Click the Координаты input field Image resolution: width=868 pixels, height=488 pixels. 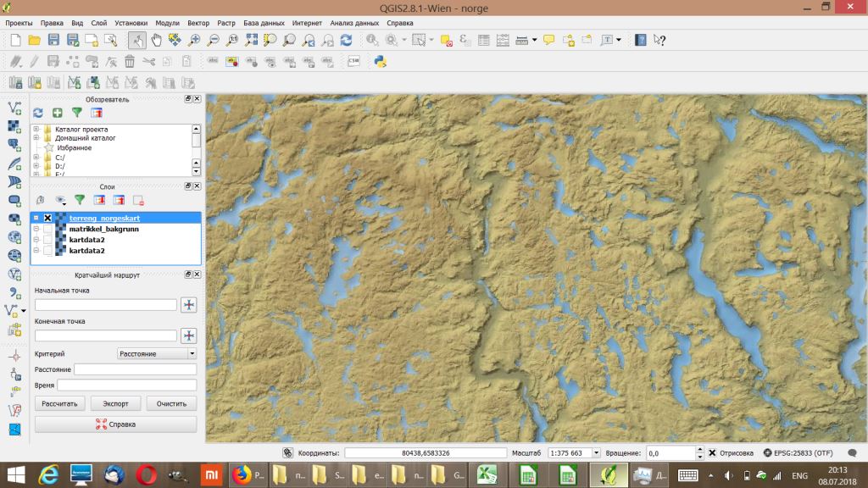coord(425,453)
